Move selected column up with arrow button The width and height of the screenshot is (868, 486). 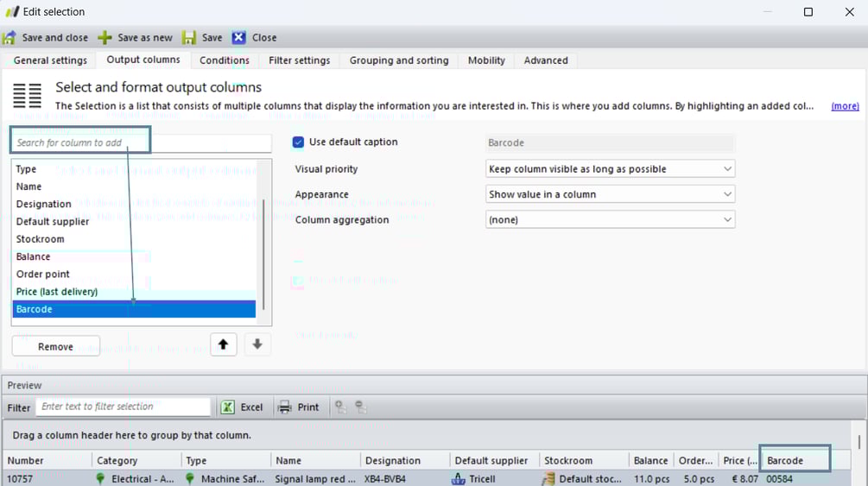point(223,344)
